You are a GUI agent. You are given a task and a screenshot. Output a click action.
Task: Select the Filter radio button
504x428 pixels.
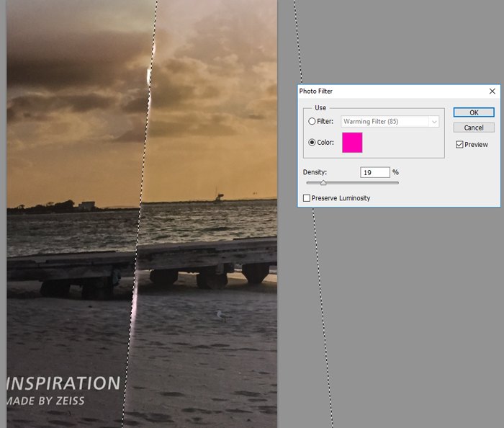pyautogui.click(x=312, y=121)
